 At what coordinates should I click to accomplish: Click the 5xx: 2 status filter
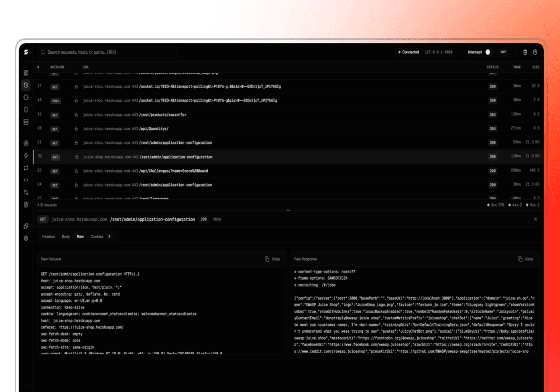tap(533, 205)
